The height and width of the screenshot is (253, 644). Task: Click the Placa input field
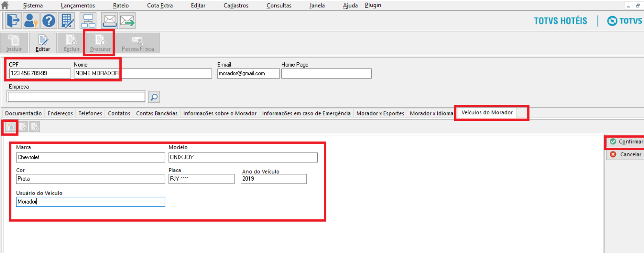tap(201, 179)
